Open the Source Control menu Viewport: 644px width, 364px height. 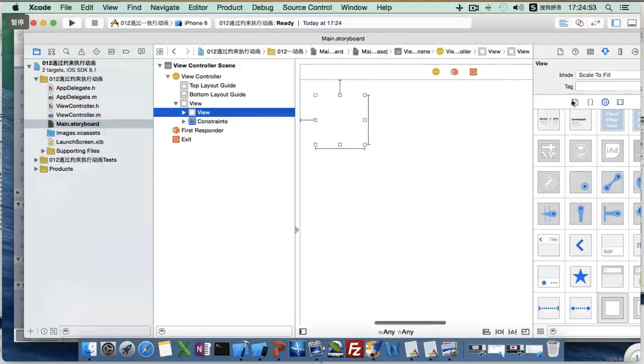coord(307,7)
